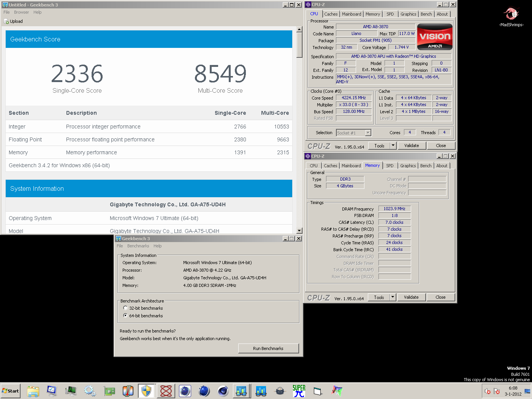Viewport: 532px width, 399px height.
Task: Open Windows Explorer folder icon on taskbar
Action: [33, 391]
